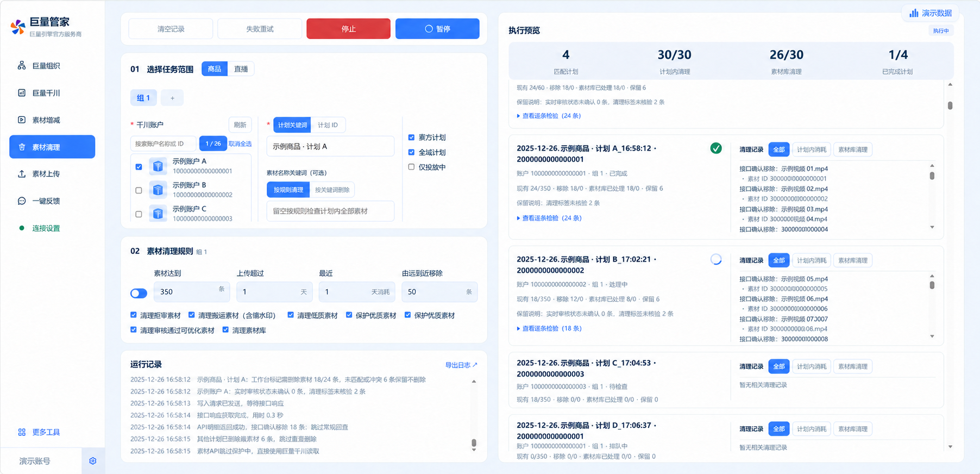Click the 搜索账户名称或 ID field
The height and width of the screenshot is (474, 980).
click(164, 144)
